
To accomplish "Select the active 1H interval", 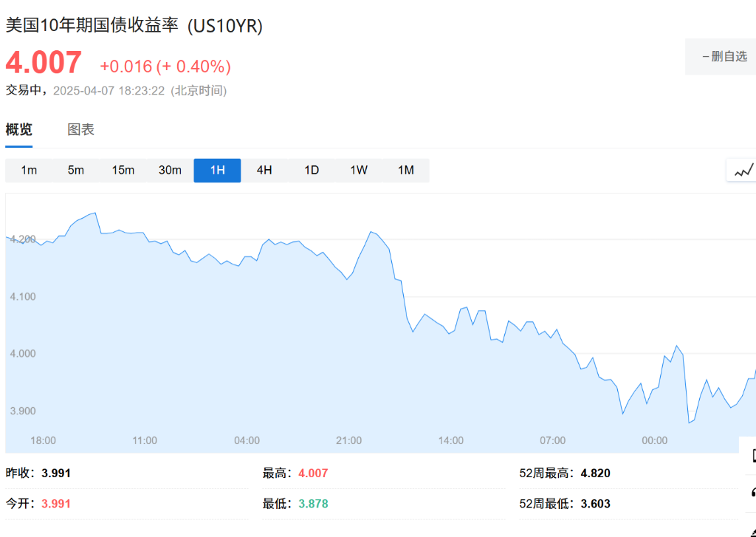I will click(x=217, y=171).
